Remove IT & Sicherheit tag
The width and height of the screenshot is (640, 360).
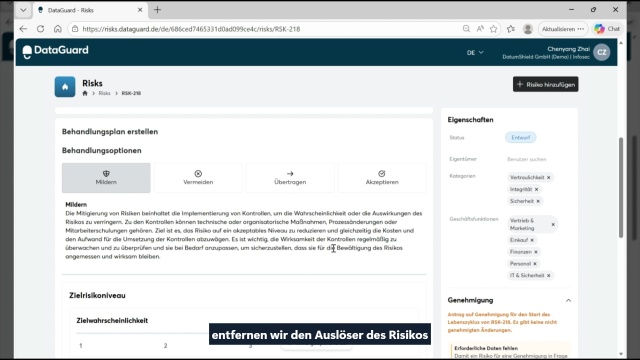pos(549,276)
